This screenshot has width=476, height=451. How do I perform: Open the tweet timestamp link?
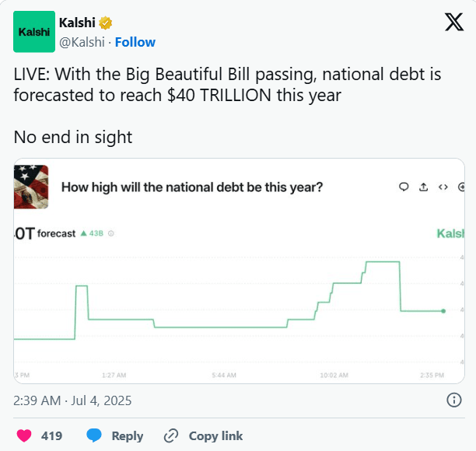pyautogui.click(x=72, y=401)
